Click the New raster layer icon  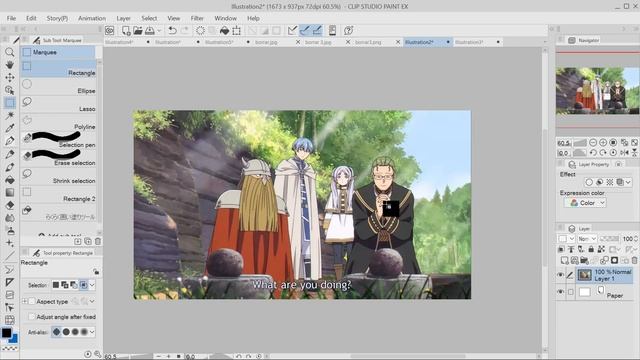click(564, 260)
